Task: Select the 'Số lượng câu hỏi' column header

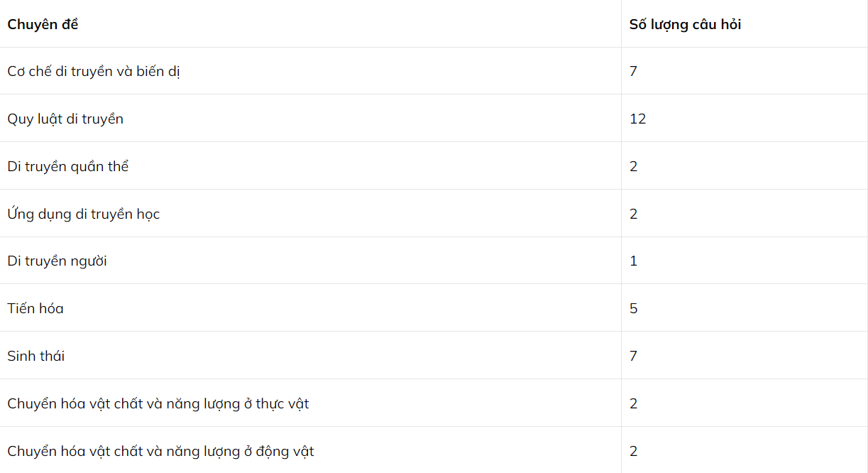Action: coord(685,24)
